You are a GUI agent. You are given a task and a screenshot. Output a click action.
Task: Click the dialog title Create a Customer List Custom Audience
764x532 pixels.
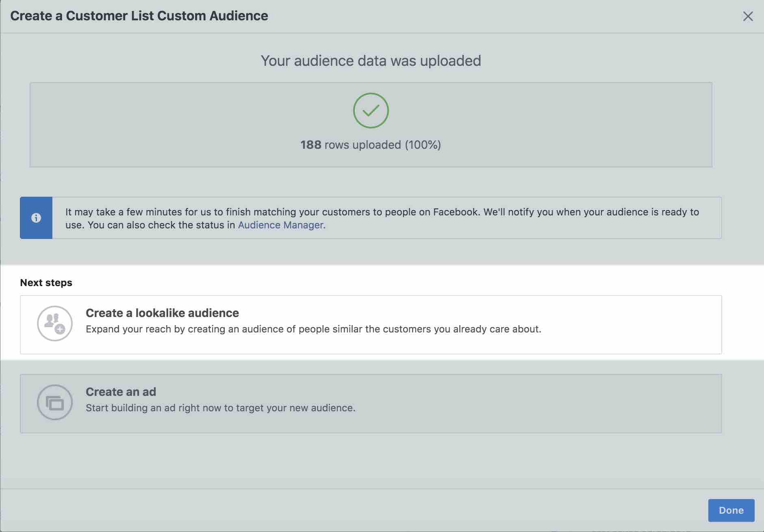click(140, 16)
